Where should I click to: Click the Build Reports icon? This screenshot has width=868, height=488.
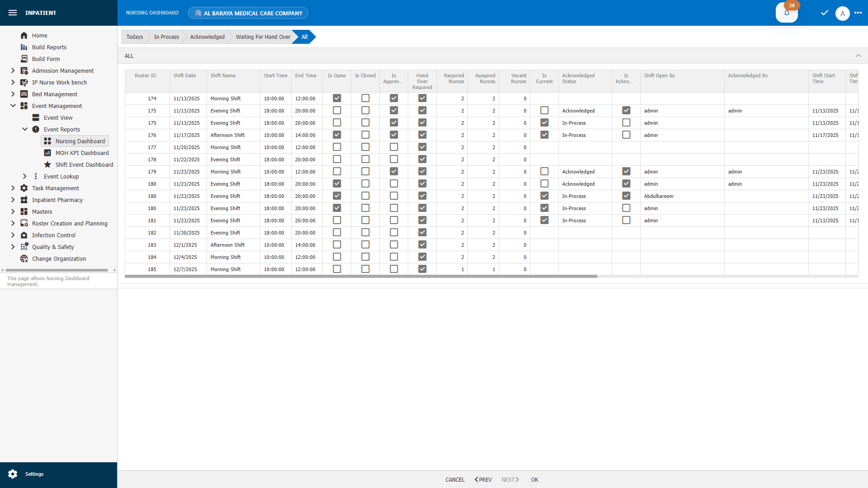click(24, 47)
